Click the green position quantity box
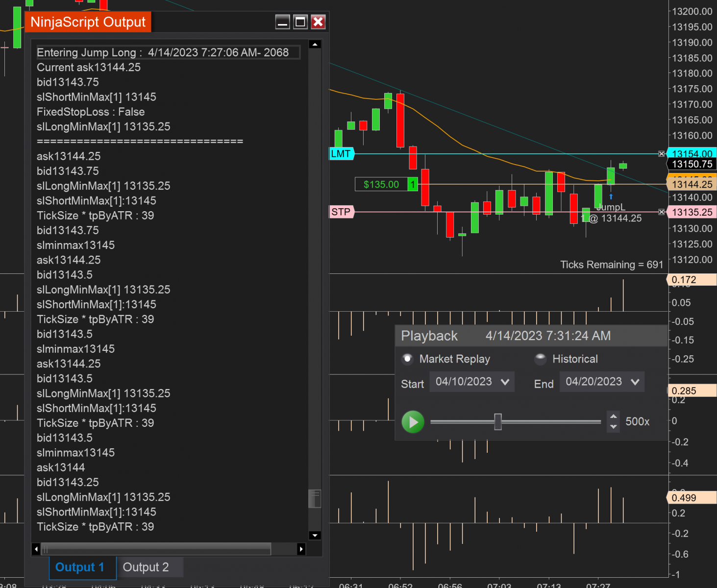The height and width of the screenshot is (588, 717). tap(413, 185)
